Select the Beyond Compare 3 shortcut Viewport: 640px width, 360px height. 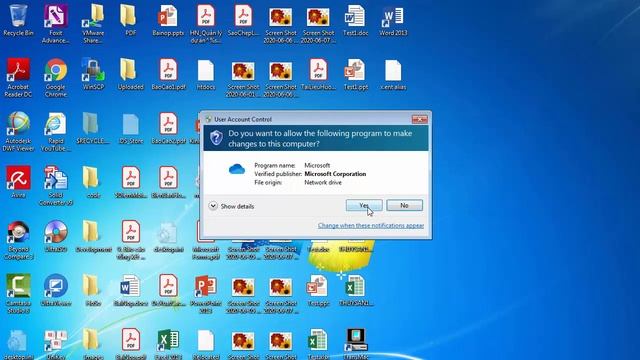point(18,240)
